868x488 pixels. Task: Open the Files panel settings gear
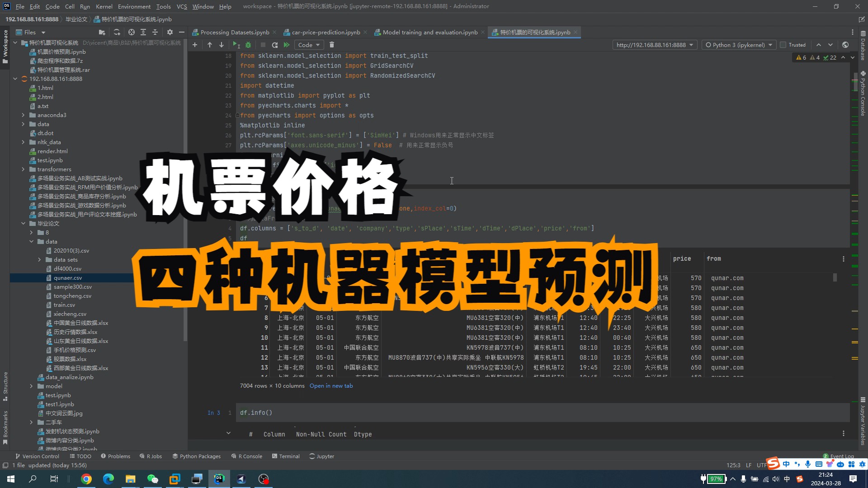coord(170,32)
